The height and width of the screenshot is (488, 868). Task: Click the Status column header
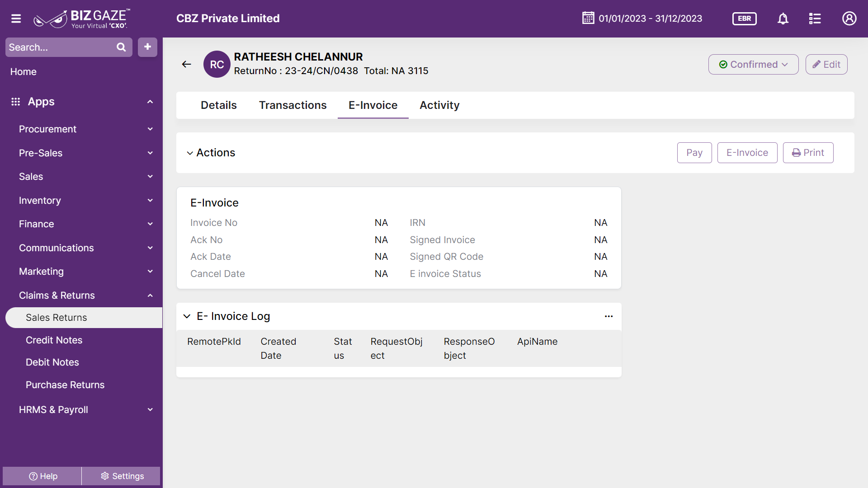tap(343, 348)
